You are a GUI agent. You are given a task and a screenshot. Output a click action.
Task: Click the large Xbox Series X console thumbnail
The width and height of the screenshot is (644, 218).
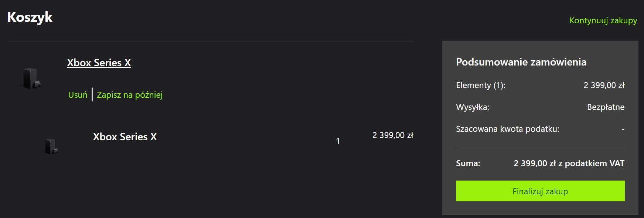coord(31,78)
